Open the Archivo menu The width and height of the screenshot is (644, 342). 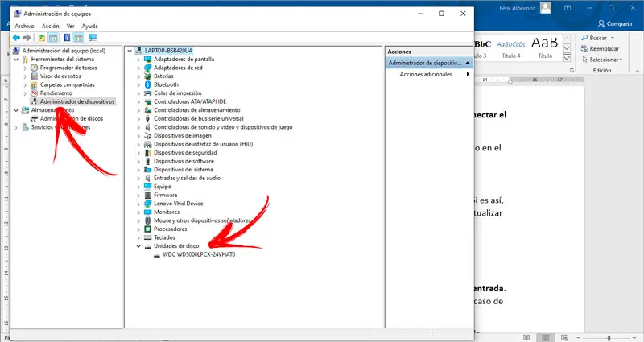click(x=25, y=26)
